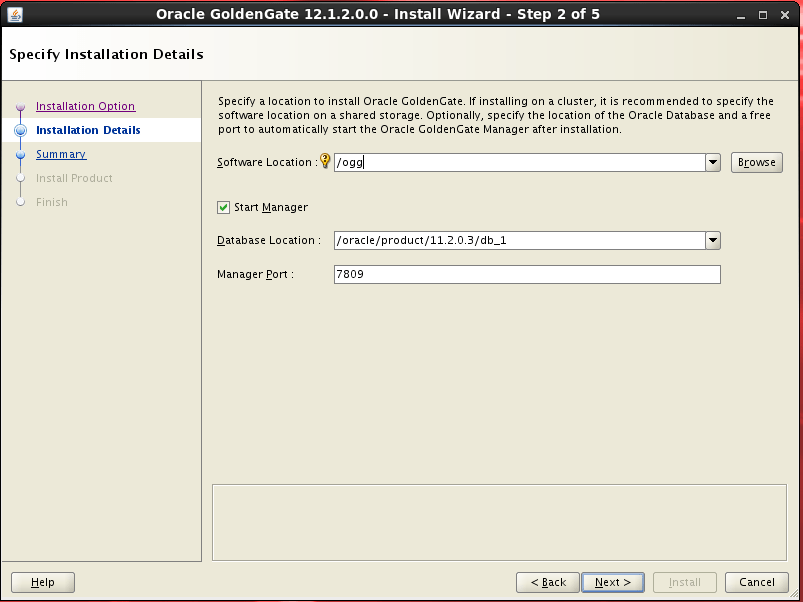The height and width of the screenshot is (602, 803).
Task: Click the Summary step bullet icon
Action: click(20, 155)
